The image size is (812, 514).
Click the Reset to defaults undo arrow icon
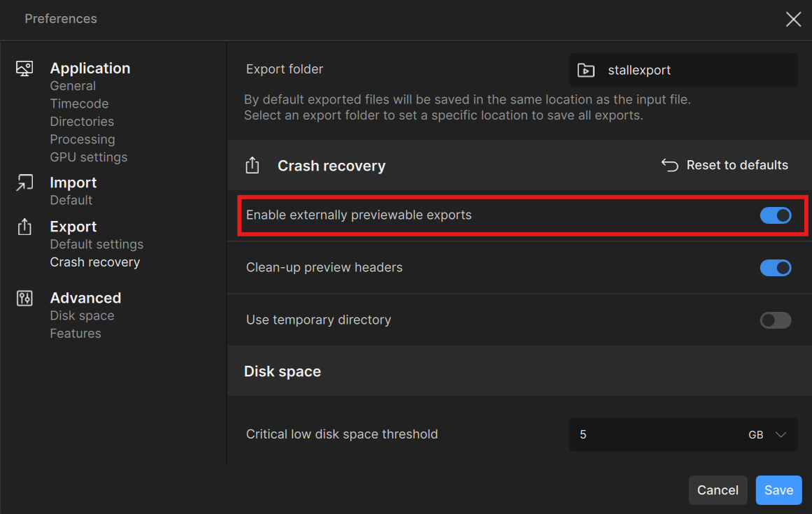tap(669, 165)
